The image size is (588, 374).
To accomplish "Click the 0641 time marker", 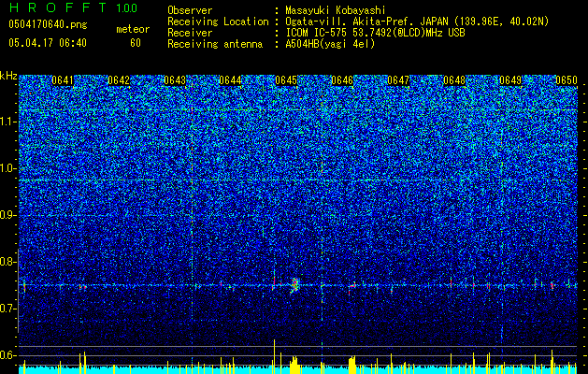I will click(63, 80).
